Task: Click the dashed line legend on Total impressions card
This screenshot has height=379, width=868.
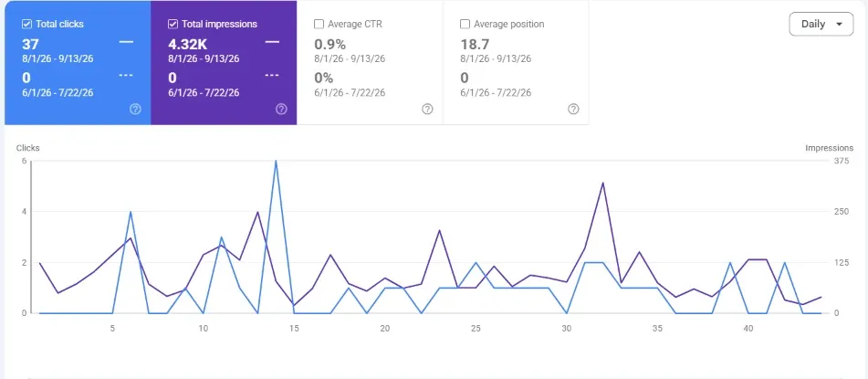Action: click(272, 76)
